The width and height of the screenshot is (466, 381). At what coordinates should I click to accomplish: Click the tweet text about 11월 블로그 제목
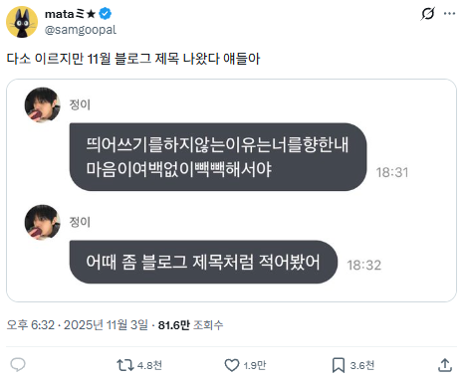[x=133, y=59]
